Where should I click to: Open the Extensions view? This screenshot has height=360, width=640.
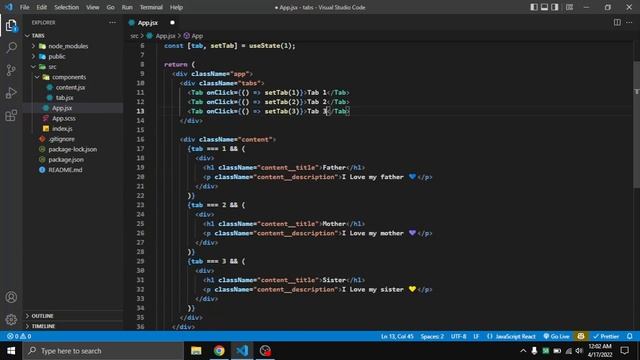pyautogui.click(x=11, y=116)
